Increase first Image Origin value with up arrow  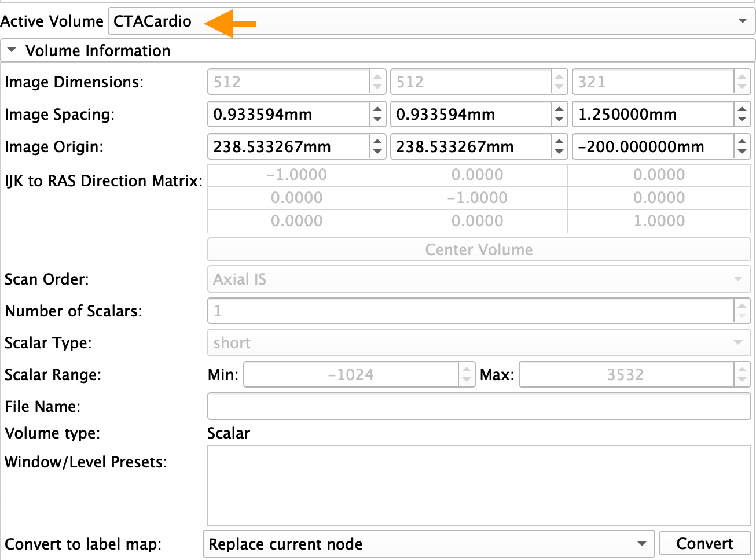pyautogui.click(x=377, y=141)
